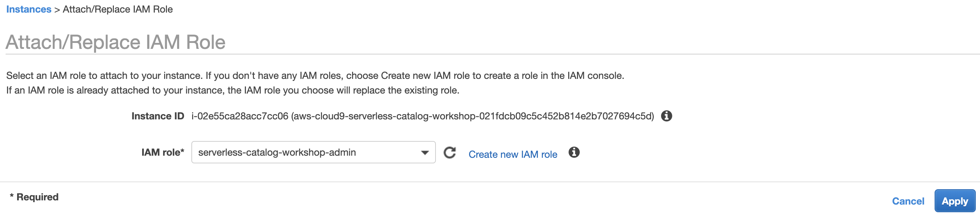Viewport: 980px width, 222px height.
Task: Click the 'Select an IAM role' instruction line
Action: pos(315,76)
